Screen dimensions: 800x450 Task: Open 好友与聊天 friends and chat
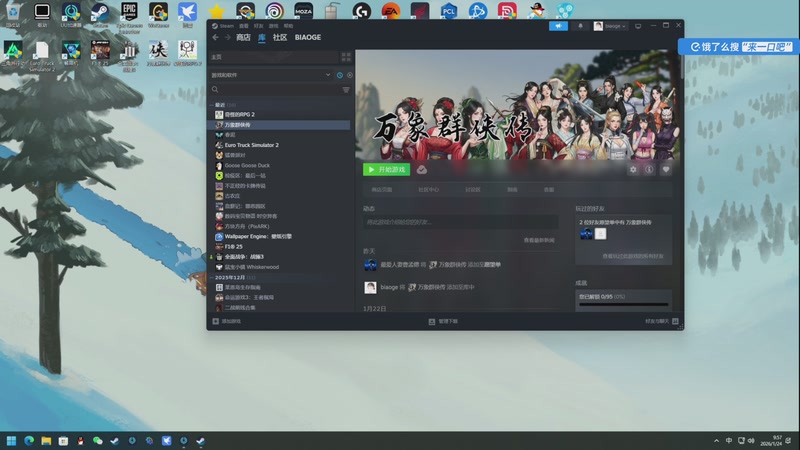click(x=662, y=321)
